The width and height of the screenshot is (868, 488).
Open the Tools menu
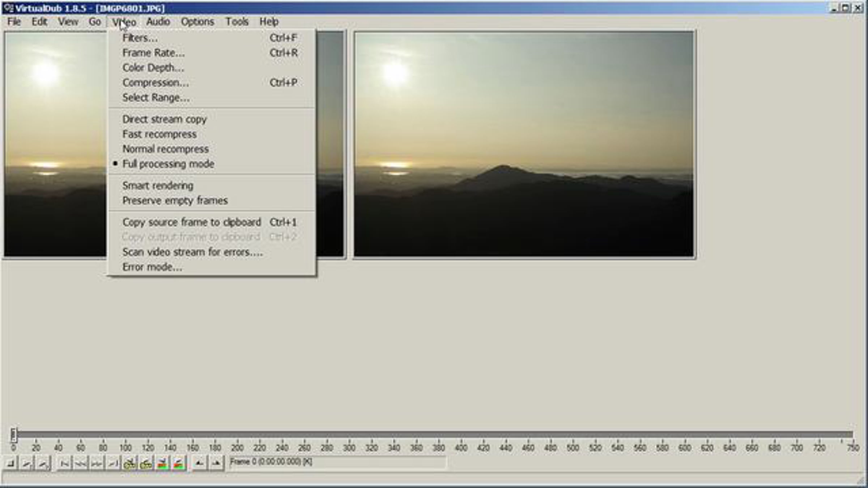(237, 22)
